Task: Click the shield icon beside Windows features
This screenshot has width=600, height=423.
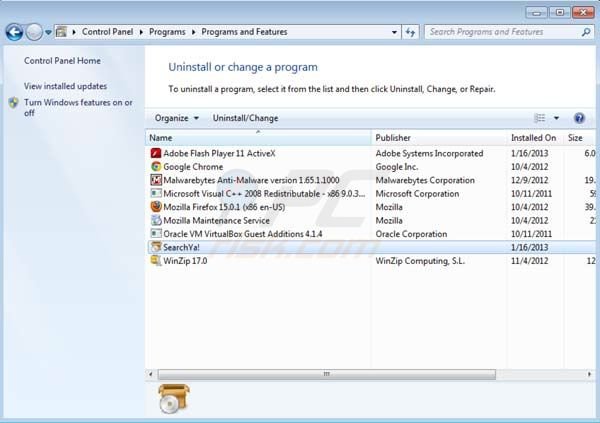Action: point(14,103)
